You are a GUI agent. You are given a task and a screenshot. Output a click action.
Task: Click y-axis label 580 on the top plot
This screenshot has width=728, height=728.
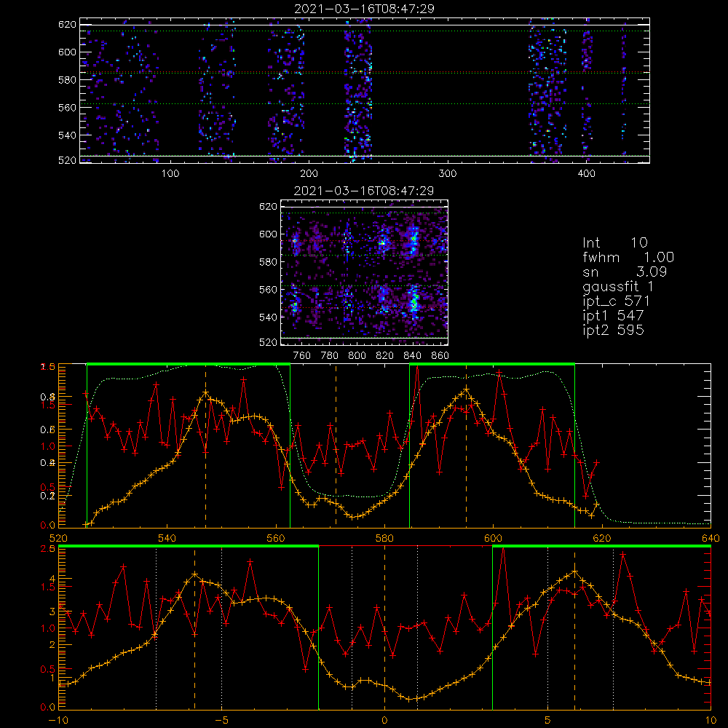pos(67,80)
